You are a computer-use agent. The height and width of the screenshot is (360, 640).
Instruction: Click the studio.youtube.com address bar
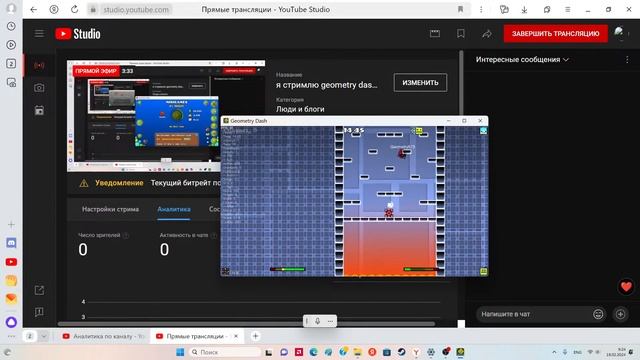click(x=136, y=9)
